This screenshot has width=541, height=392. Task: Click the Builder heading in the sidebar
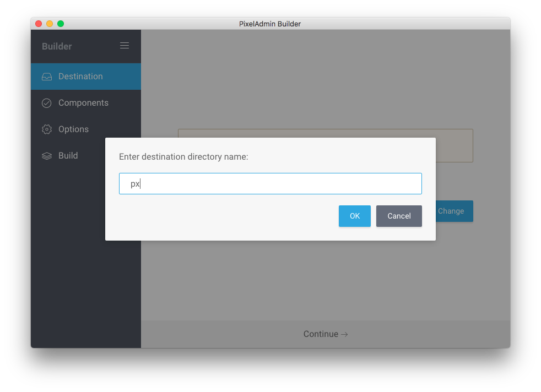click(57, 46)
